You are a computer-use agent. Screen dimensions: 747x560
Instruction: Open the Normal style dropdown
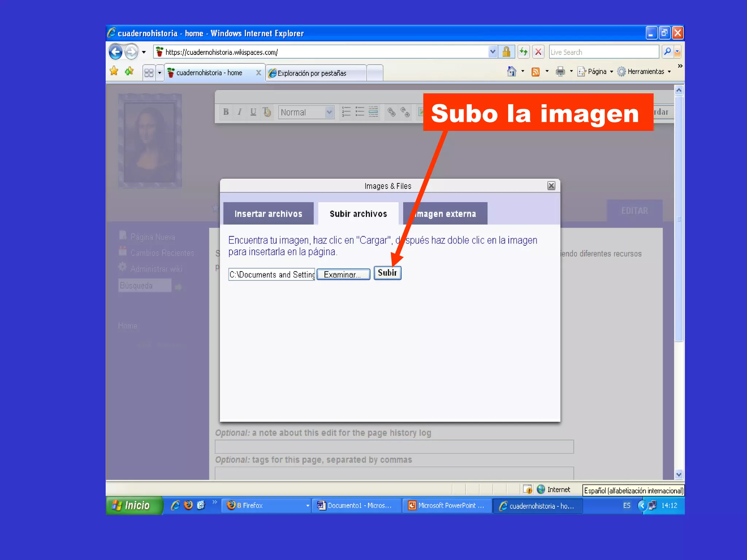(x=306, y=112)
